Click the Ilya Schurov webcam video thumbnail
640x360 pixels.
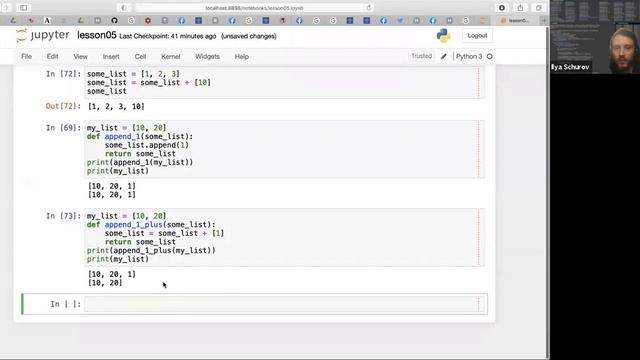595,37
